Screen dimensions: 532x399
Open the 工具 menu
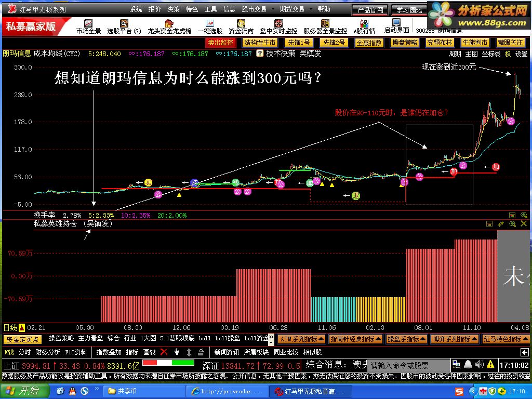pyautogui.click(x=210, y=9)
